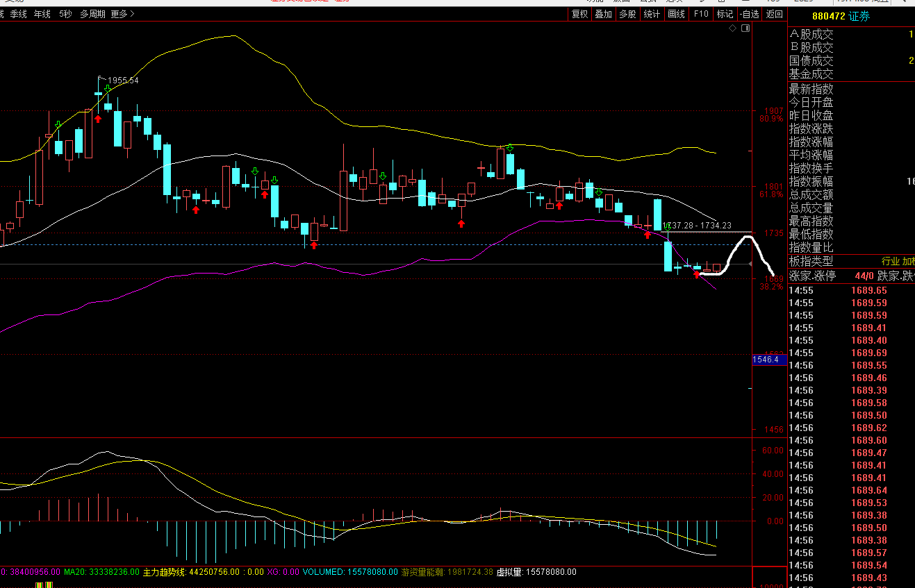
Task: Click -自选 to remove from watchlist
Action: coord(749,14)
